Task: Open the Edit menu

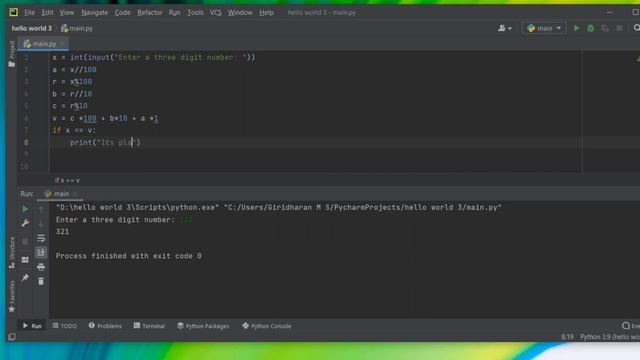Action: tap(47, 13)
